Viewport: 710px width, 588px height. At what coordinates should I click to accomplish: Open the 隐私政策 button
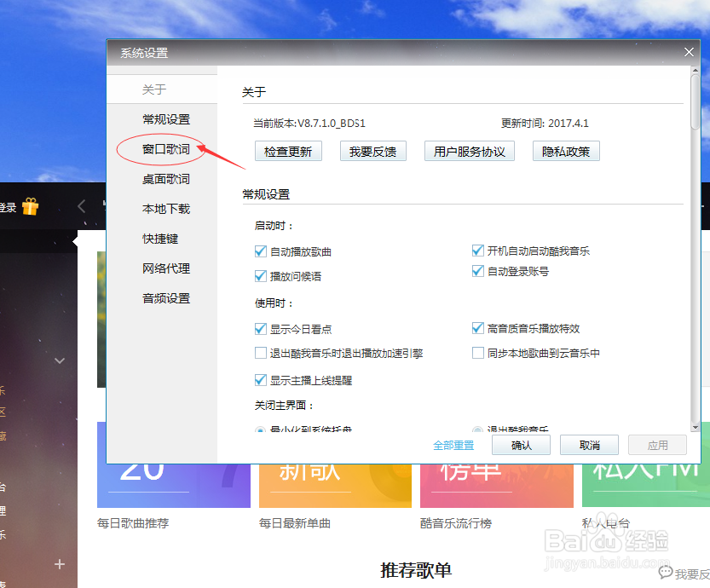click(x=566, y=151)
